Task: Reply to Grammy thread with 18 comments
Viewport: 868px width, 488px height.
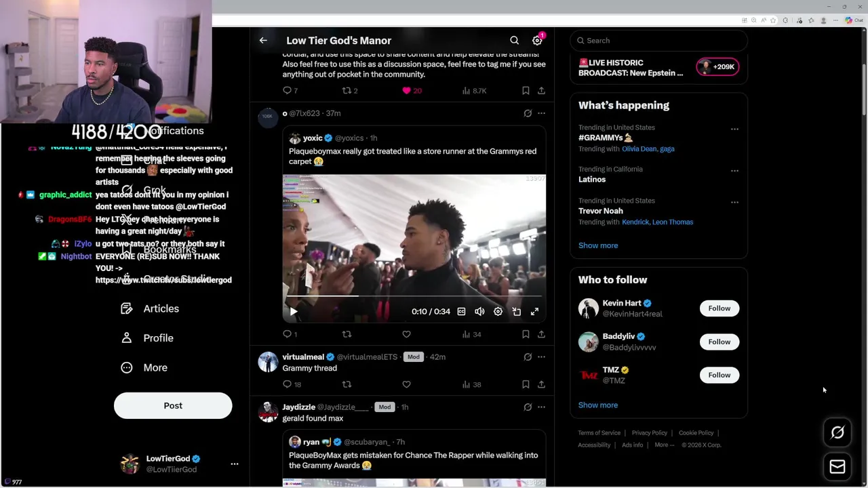Action: click(292, 384)
